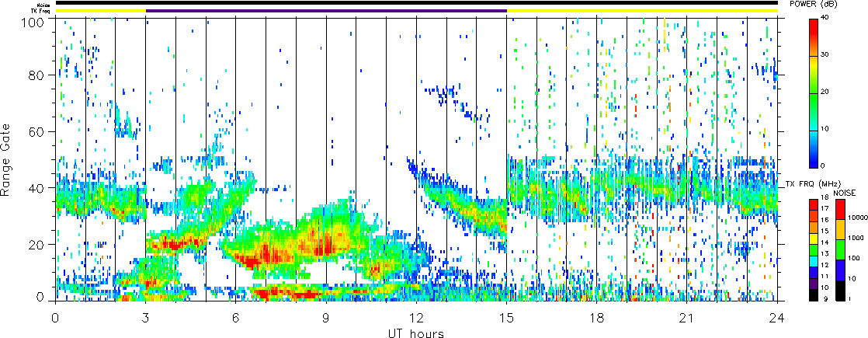The height and width of the screenshot is (338, 868).
Task: Click the black Noise bar at the top
Action: coord(416,3)
